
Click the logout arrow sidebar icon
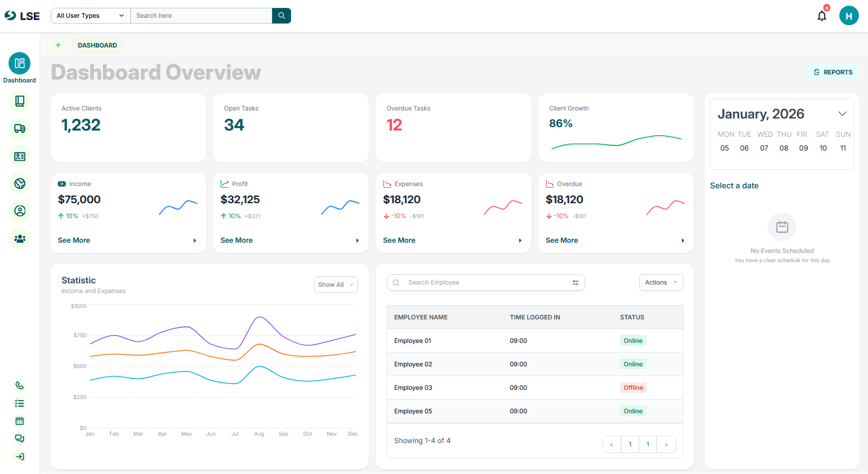coord(19,457)
